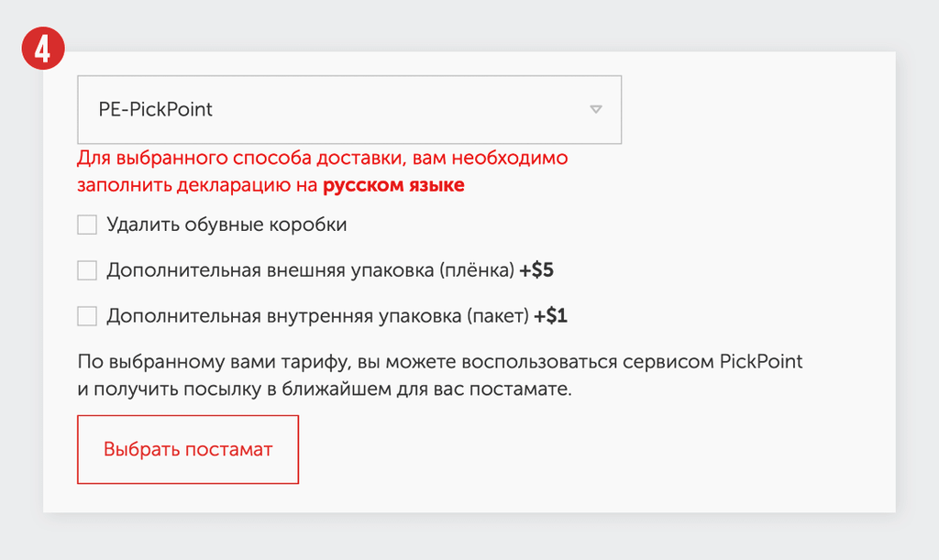This screenshot has height=560, width=939.
Task: Click the +$5 price marker
Action: click(x=536, y=270)
